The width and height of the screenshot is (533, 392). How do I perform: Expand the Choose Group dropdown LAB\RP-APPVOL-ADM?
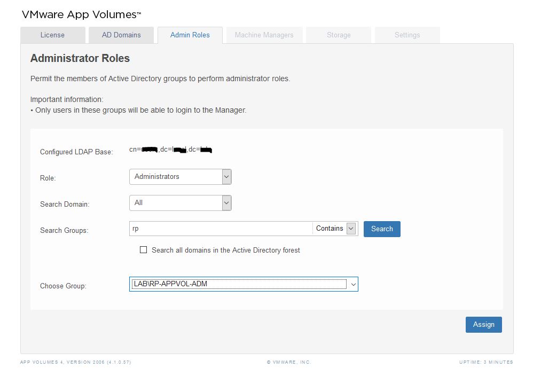click(x=244, y=284)
